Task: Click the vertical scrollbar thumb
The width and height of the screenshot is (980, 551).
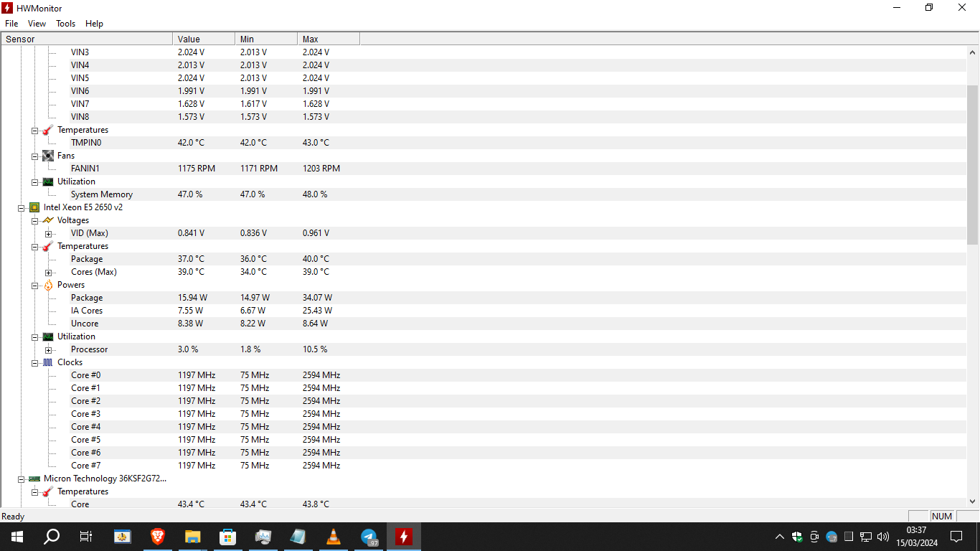Action: pos(973,164)
